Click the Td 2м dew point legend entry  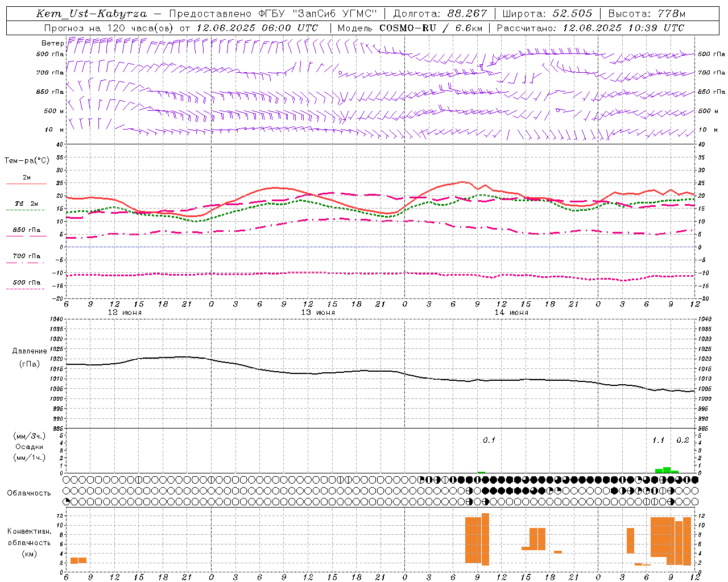coord(27,203)
